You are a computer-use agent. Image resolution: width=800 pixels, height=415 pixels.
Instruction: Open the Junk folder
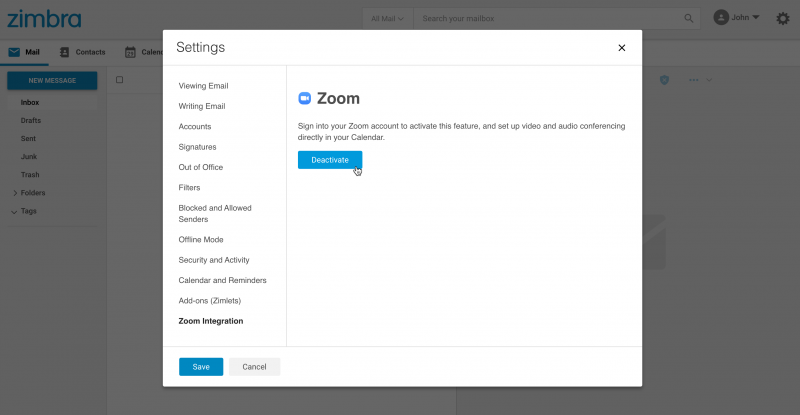tap(29, 157)
